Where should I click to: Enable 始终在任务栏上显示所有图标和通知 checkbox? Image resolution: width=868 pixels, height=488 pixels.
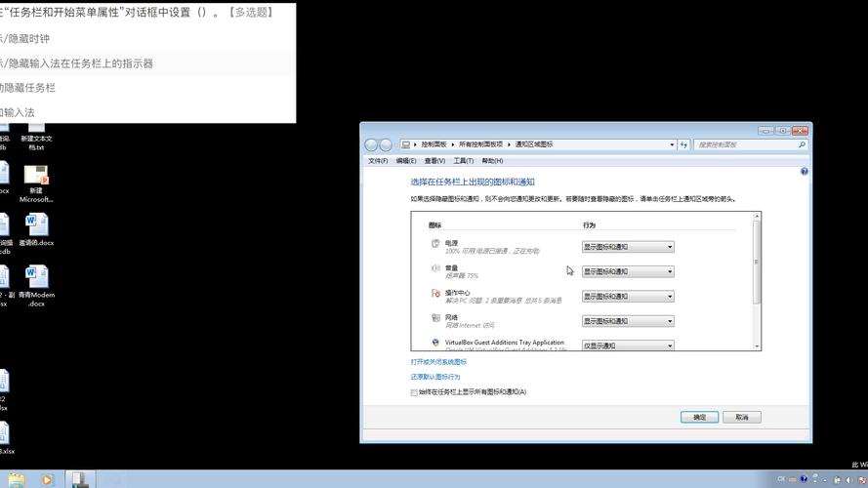tap(414, 392)
